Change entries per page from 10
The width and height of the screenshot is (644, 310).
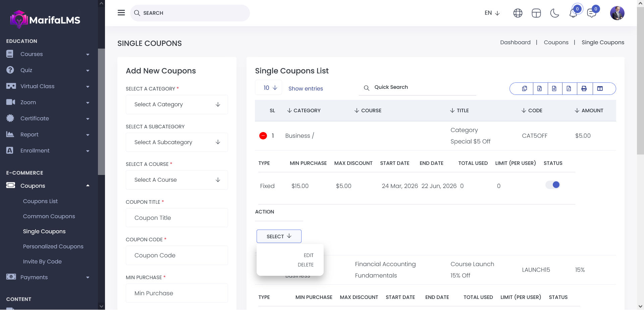point(269,88)
